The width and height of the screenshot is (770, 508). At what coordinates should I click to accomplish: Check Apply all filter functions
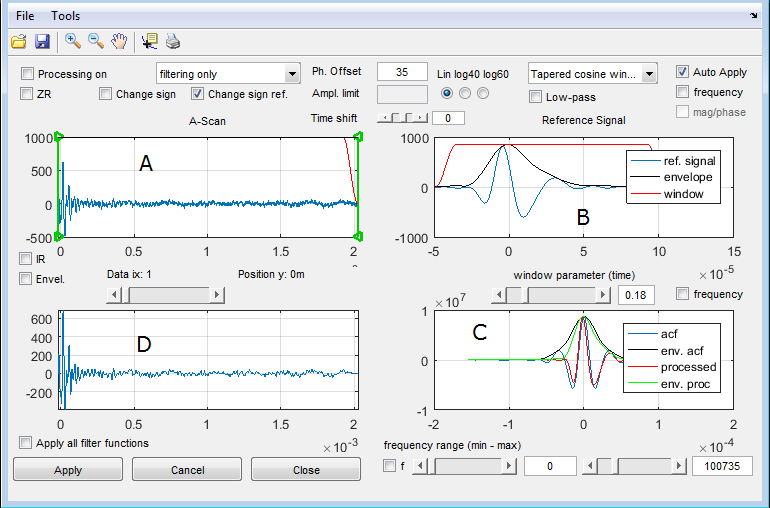click(x=25, y=443)
